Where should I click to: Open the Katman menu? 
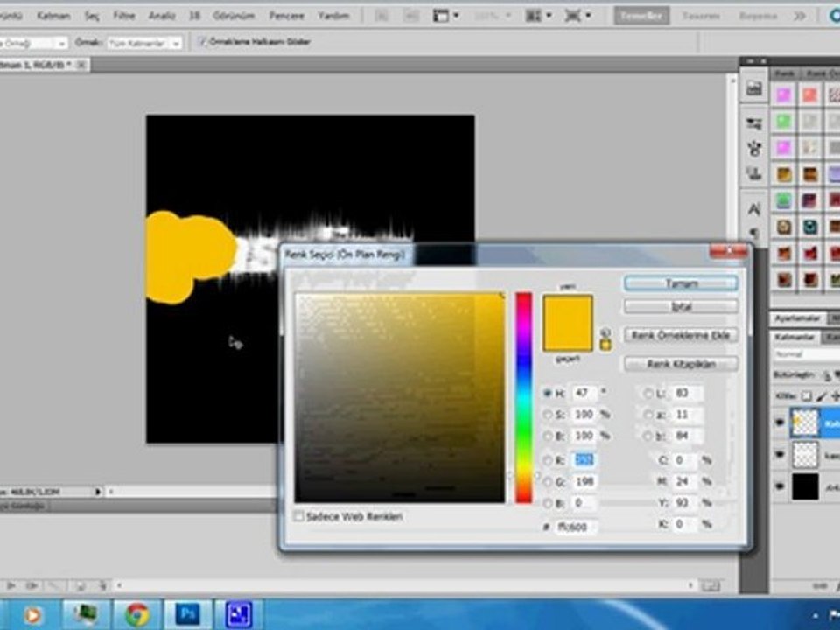click(x=53, y=16)
